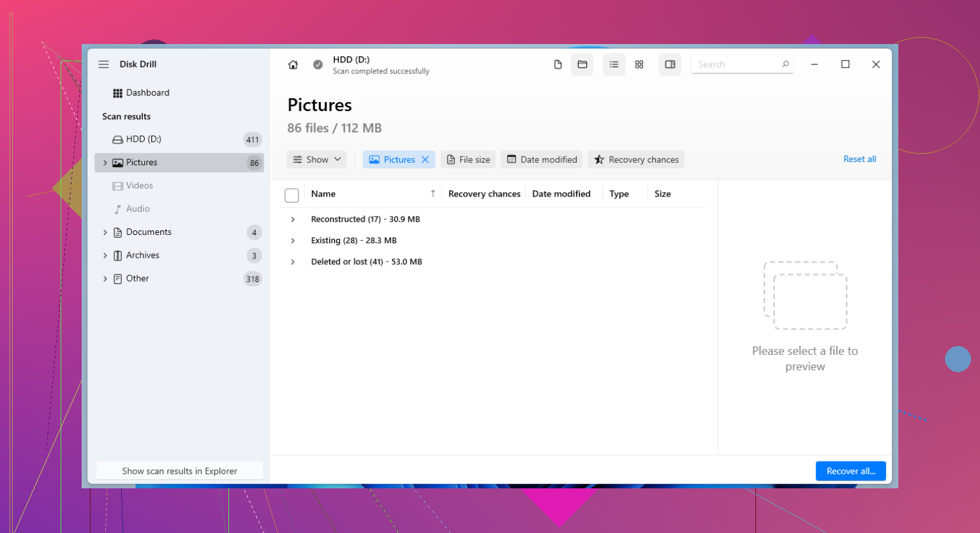Sort by Type column header
This screenshot has width=980, height=533.
pyautogui.click(x=619, y=194)
